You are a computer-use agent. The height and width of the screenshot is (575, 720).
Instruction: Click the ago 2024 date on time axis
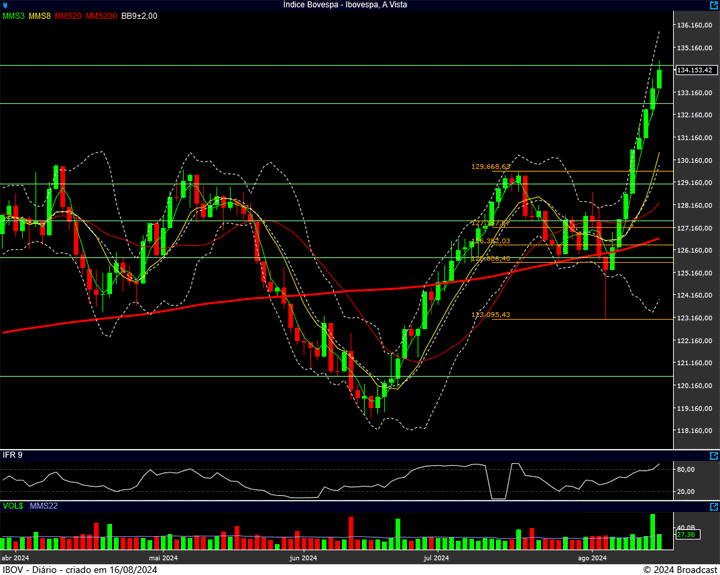click(x=592, y=558)
